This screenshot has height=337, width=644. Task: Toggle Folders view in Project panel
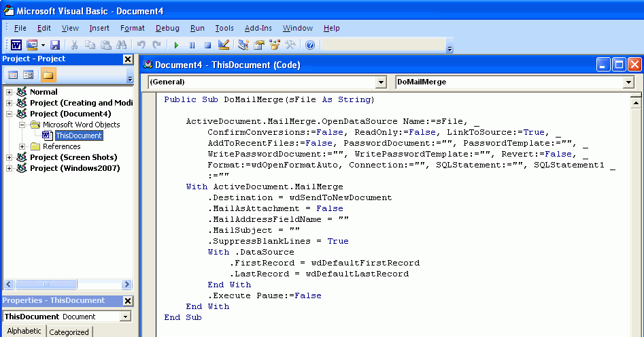(x=48, y=75)
